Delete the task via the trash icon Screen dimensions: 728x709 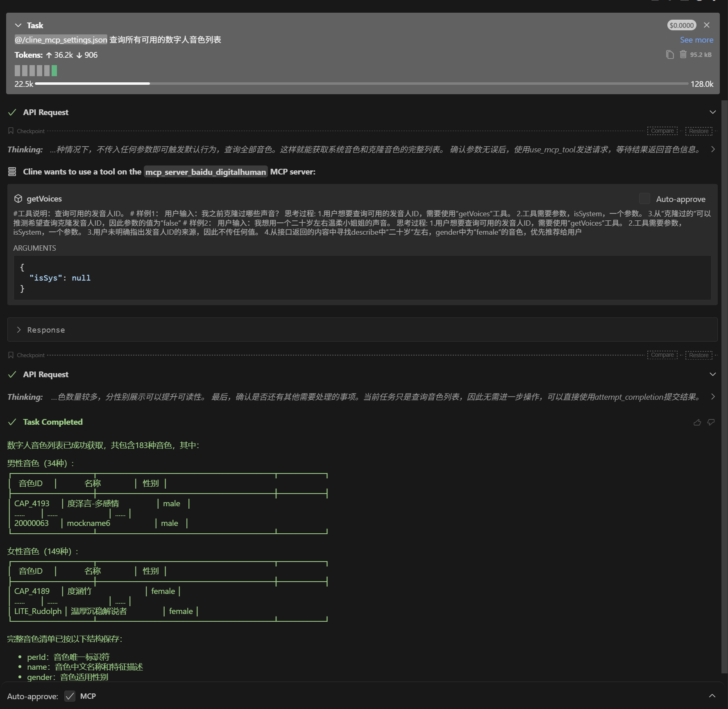pos(683,54)
